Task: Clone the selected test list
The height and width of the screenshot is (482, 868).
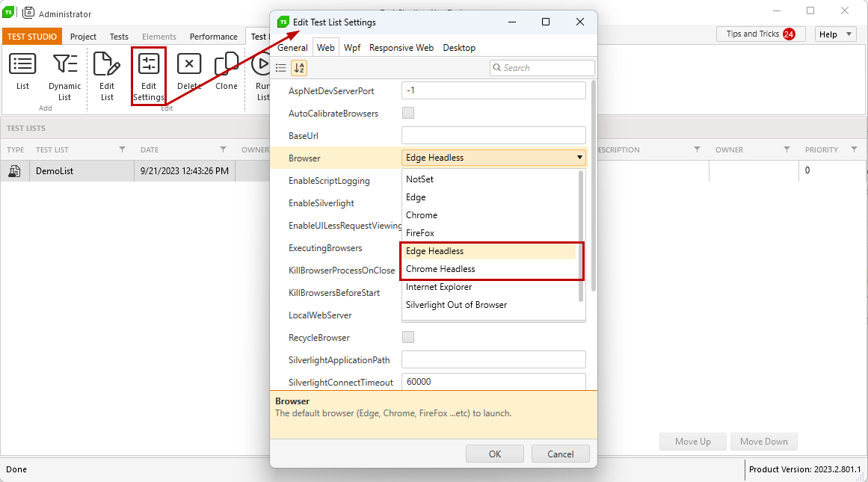Action: point(227,70)
